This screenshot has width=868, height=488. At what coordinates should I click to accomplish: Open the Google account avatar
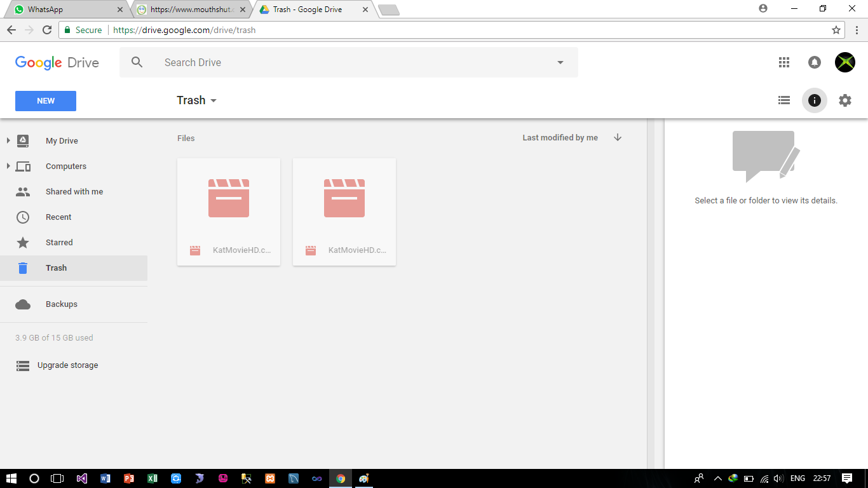[x=844, y=62]
